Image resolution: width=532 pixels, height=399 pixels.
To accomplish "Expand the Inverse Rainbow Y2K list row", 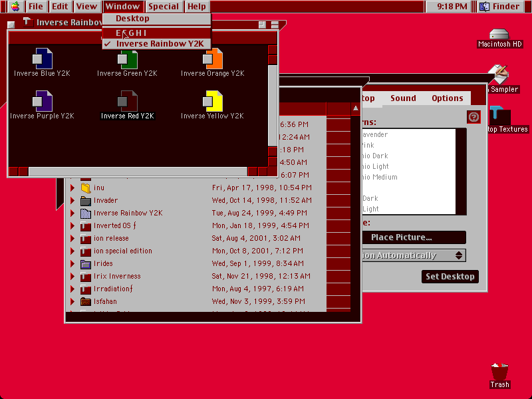I will (72, 213).
